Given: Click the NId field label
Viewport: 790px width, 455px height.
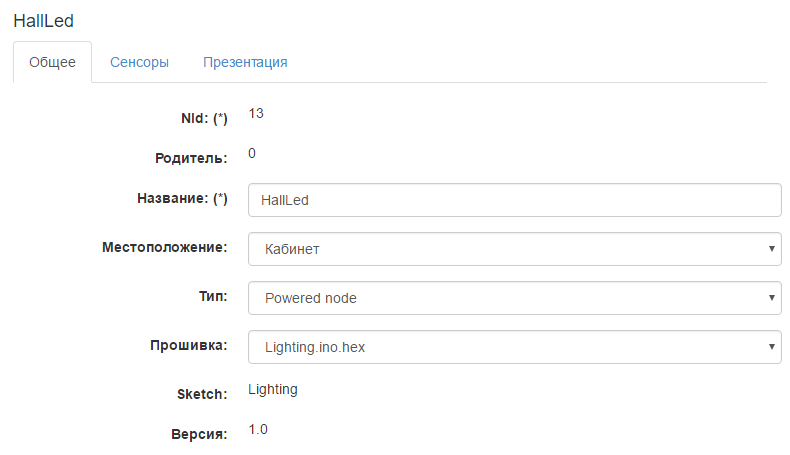Looking at the screenshot, I should pos(198,119).
